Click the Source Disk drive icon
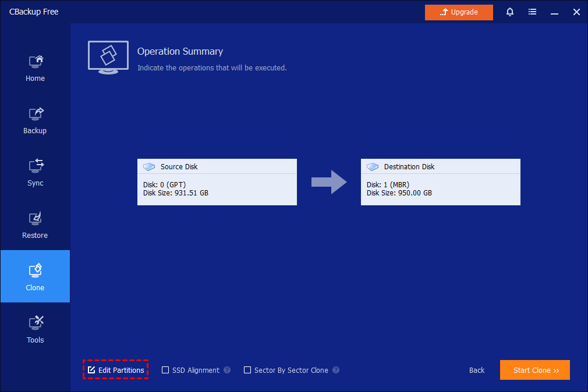588x392 pixels. coord(150,167)
